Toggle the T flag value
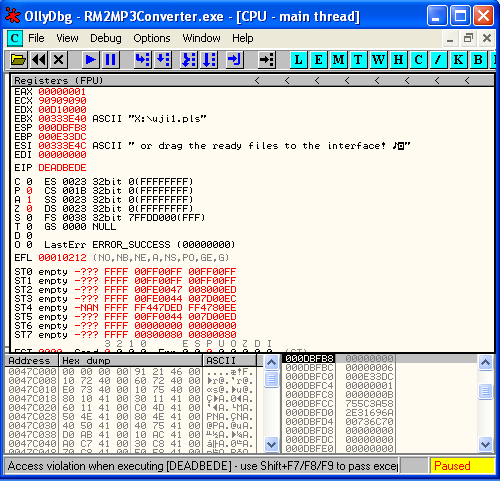Viewport: 500px width, 481px height. [29, 227]
